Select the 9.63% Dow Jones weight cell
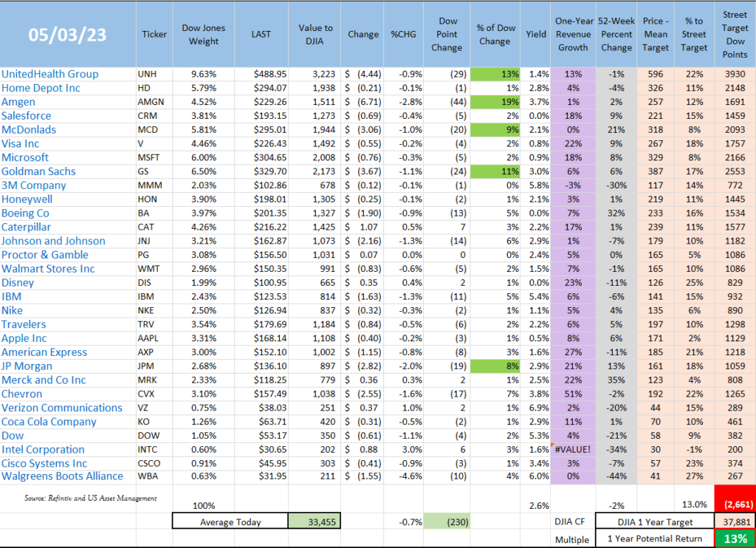The height and width of the screenshot is (548, 756). click(x=204, y=75)
